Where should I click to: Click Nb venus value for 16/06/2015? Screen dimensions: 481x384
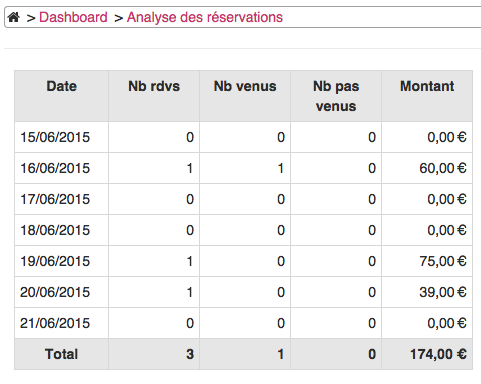point(245,168)
